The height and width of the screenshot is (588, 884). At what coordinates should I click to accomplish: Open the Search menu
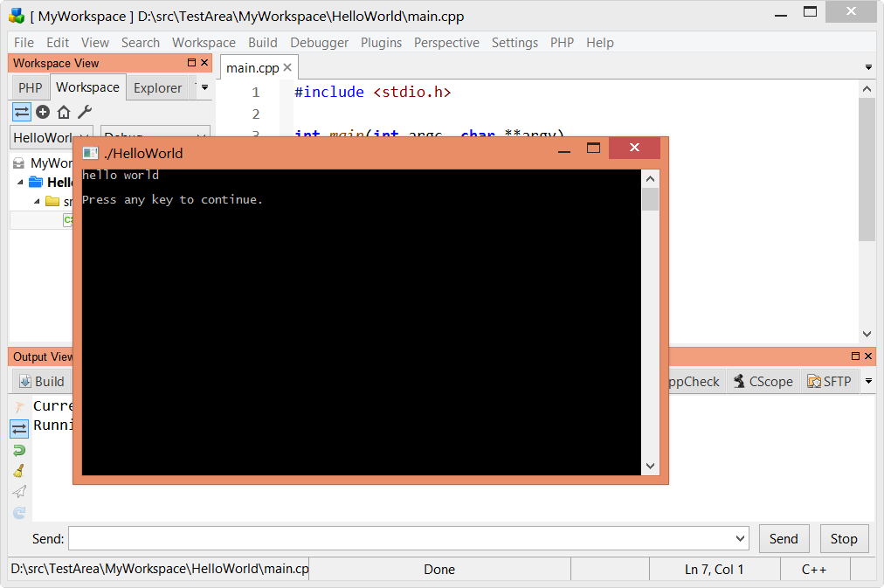tap(141, 42)
